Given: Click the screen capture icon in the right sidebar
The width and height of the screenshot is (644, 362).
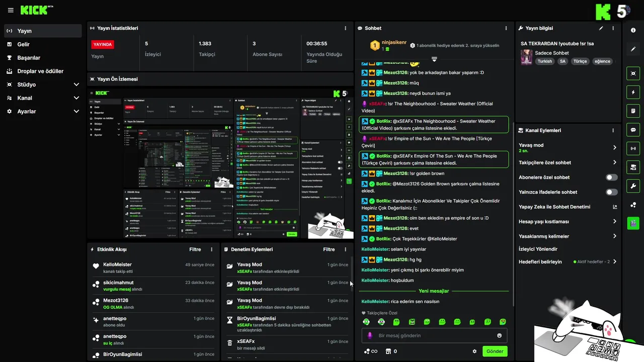Looking at the screenshot, I should tap(633, 73).
